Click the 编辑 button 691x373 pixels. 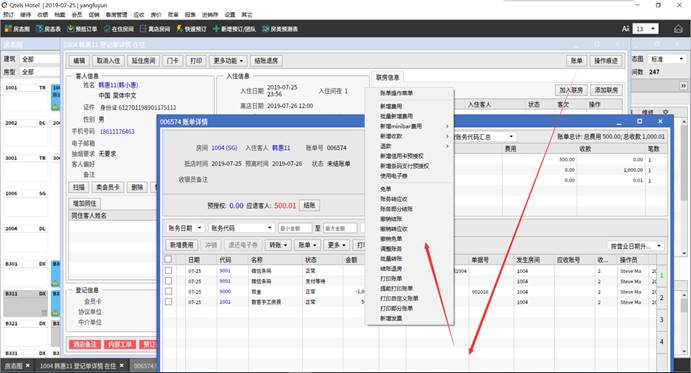(x=79, y=61)
